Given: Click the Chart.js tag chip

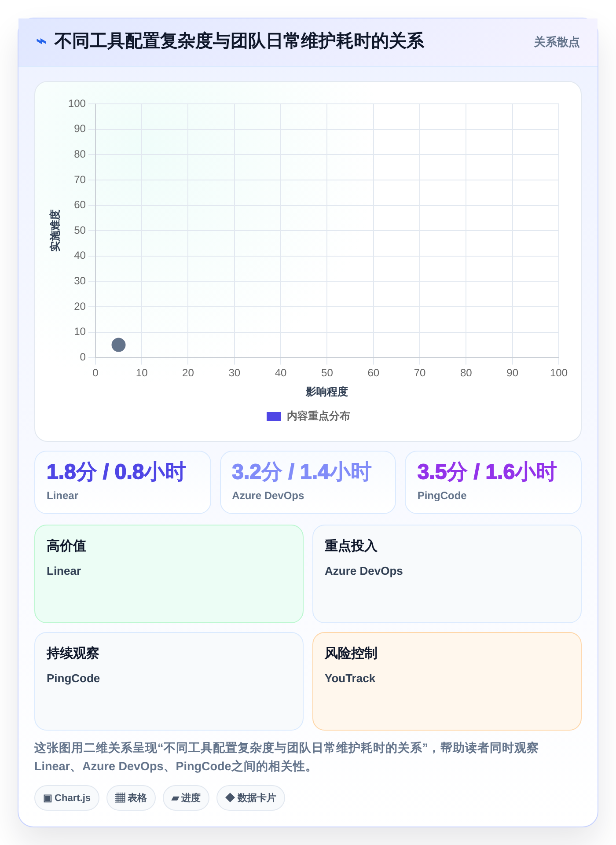Looking at the screenshot, I should [x=67, y=798].
